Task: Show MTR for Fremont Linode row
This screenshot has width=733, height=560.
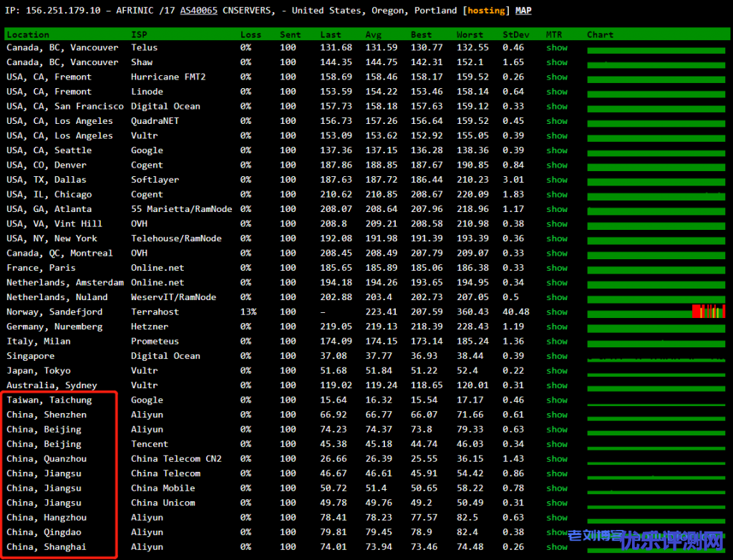Action: (556, 92)
